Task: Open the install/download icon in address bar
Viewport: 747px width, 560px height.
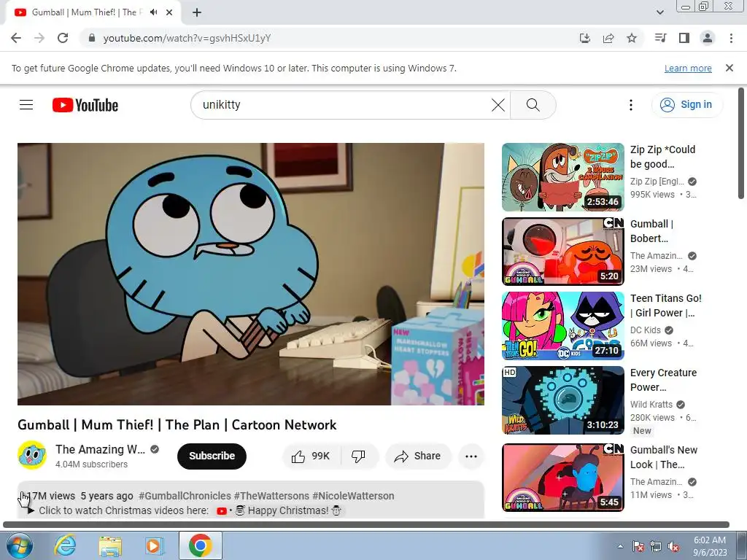Action: click(x=585, y=38)
